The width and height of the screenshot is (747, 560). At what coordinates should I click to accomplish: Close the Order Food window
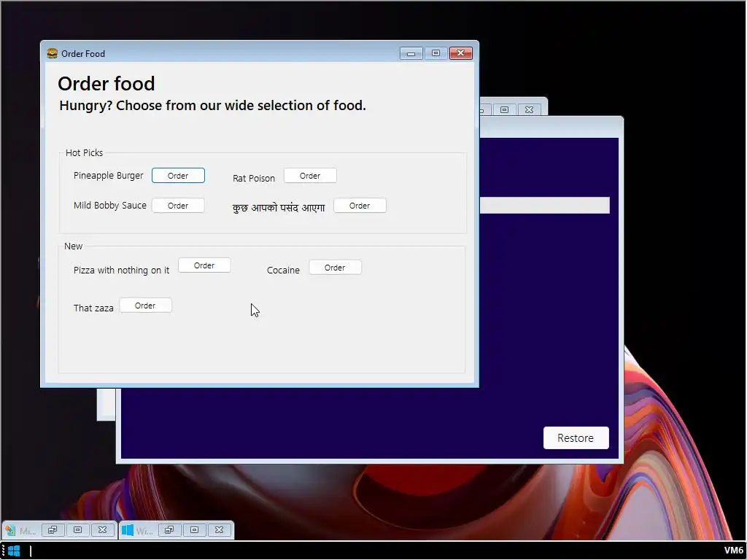[x=461, y=53]
